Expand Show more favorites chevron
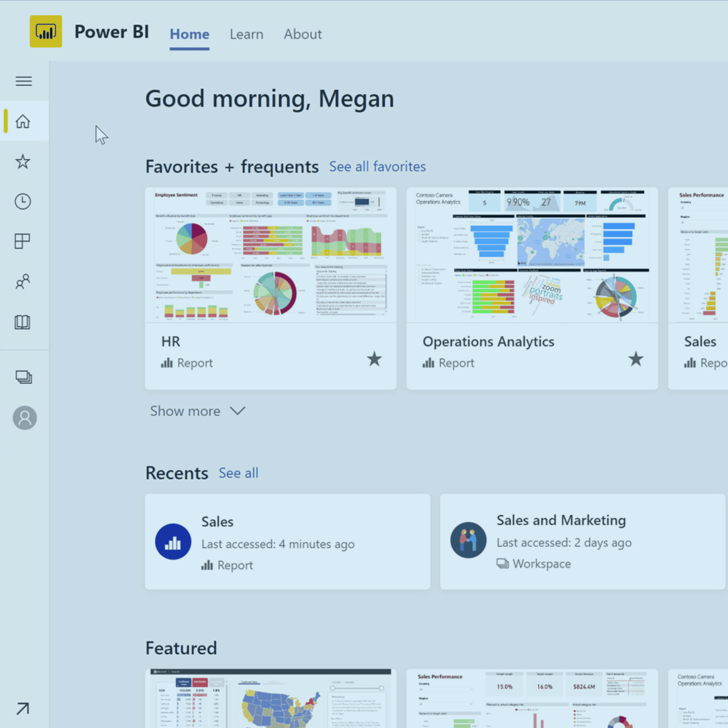Viewport: 728px width, 728px height. (237, 411)
